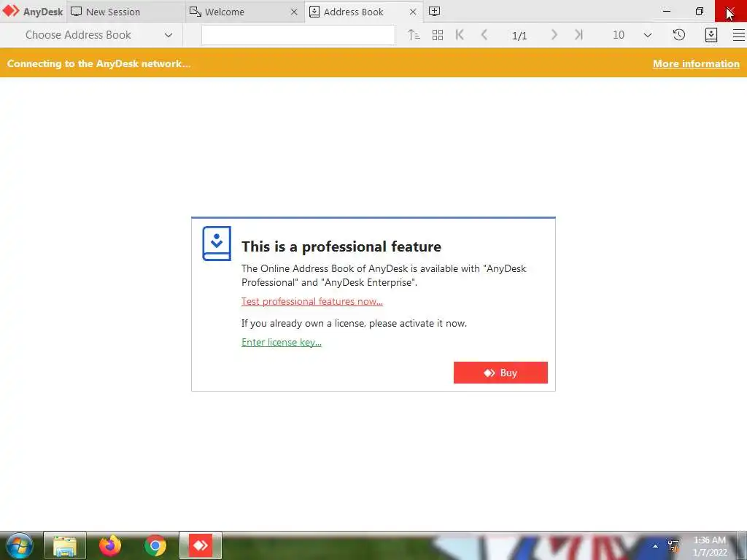Close the Address Book tab
Viewport: 747px width, 560px height.
point(413,12)
